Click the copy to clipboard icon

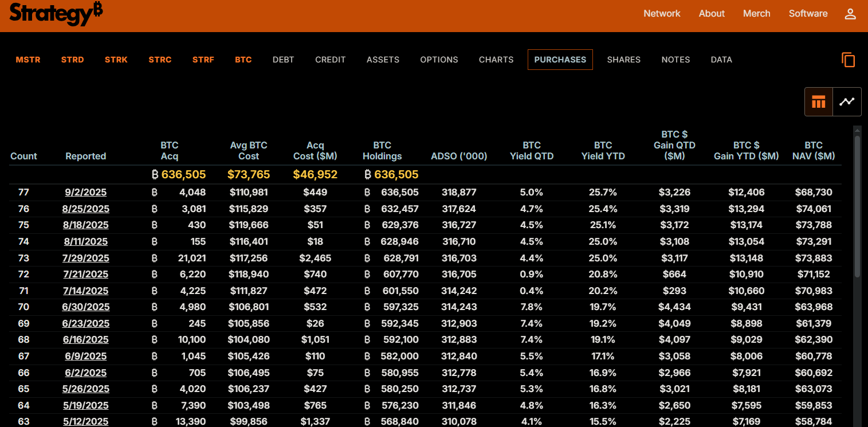point(848,60)
